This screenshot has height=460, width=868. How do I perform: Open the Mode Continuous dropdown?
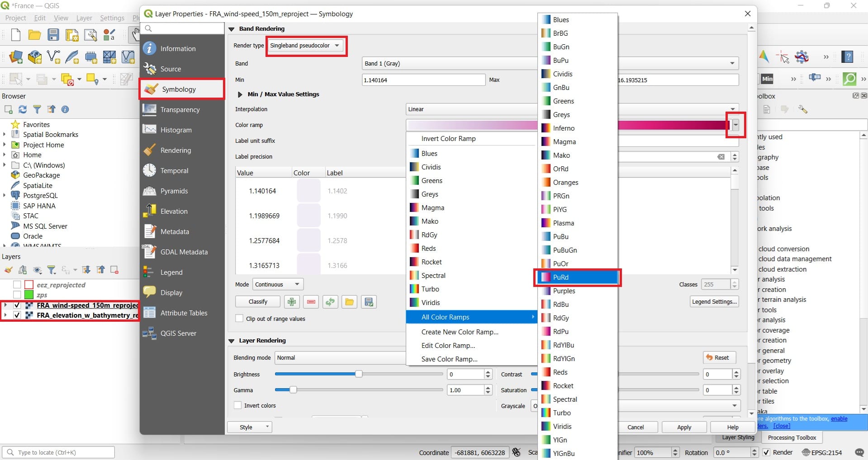click(x=278, y=285)
